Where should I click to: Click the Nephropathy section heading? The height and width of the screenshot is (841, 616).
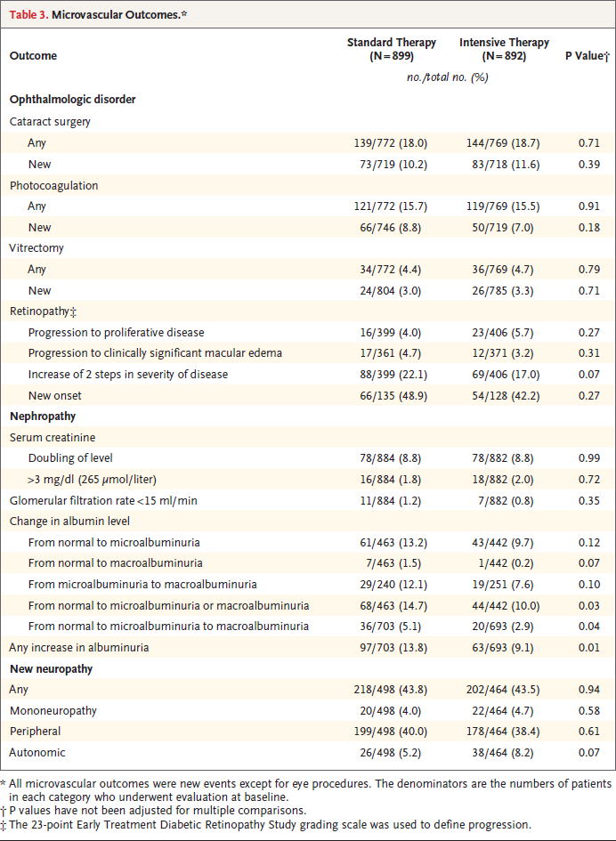(x=43, y=416)
